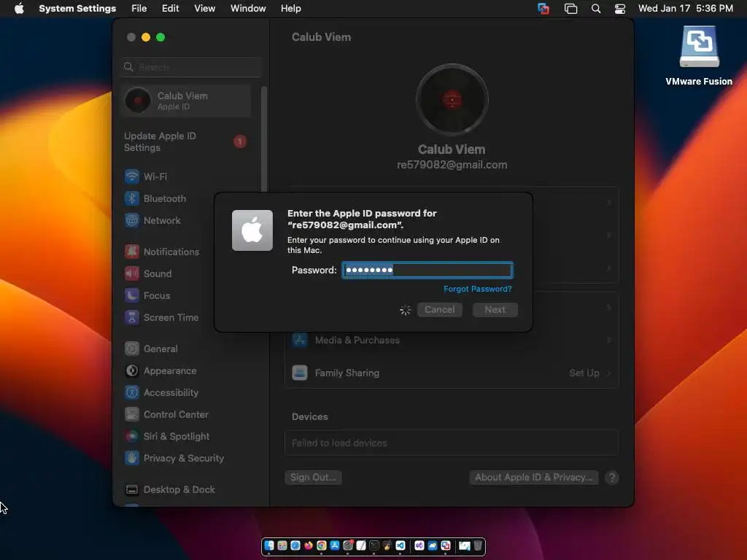Viewport: 747px width, 560px height.
Task: Open the View menu
Action: (x=204, y=9)
